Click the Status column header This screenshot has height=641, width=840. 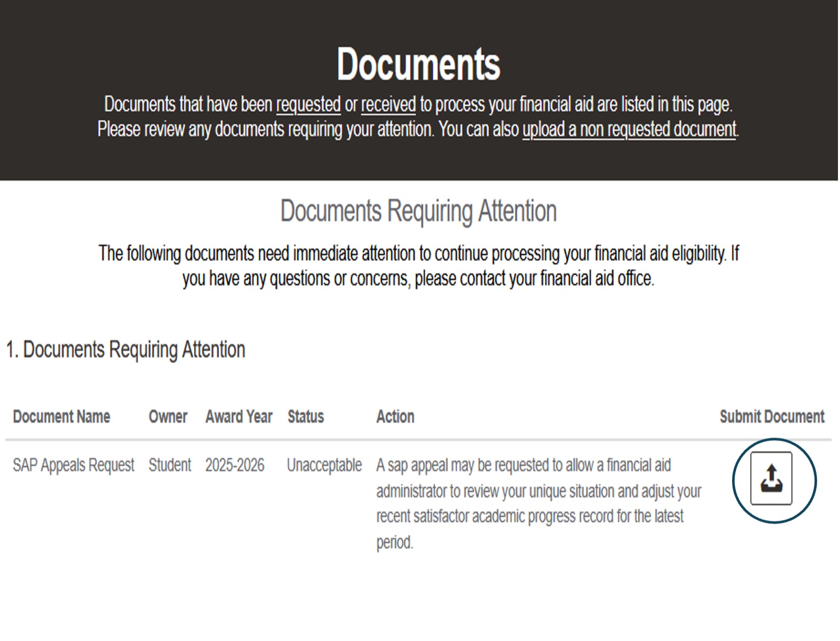coord(305,417)
